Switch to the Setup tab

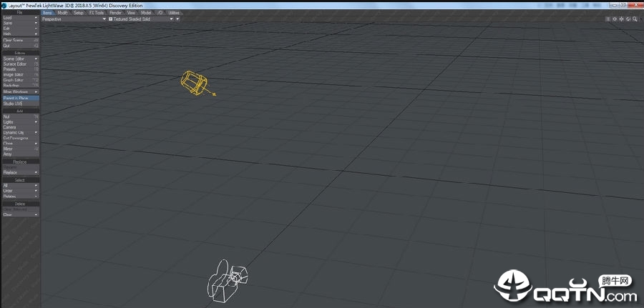[79, 13]
